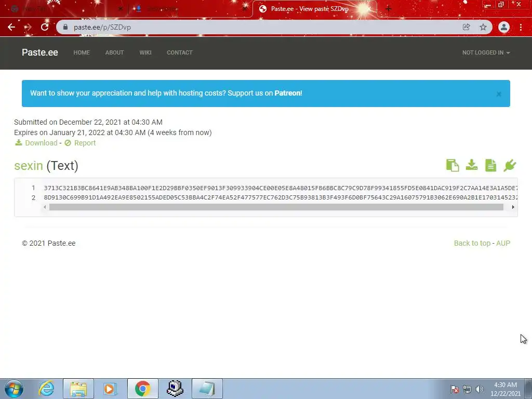This screenshot has width=532, height=399.
Task: Switch to Chrome taskbar icon
Action: (x=142, y=389)
